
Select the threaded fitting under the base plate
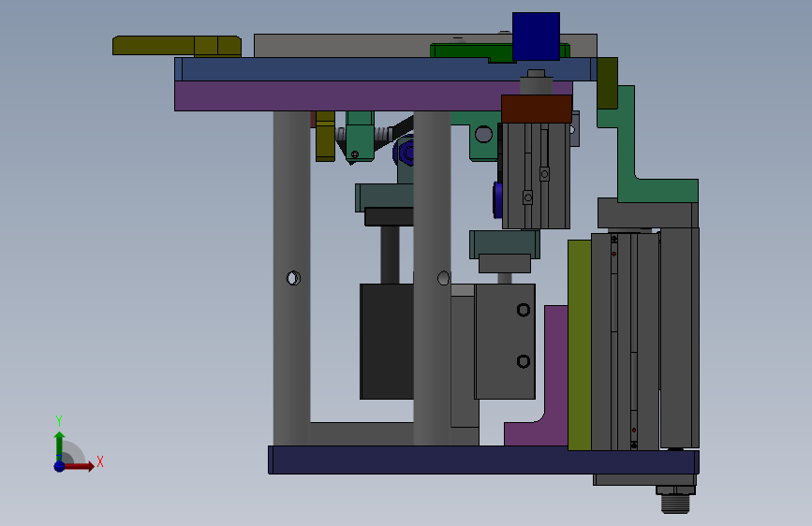[675, 504]
